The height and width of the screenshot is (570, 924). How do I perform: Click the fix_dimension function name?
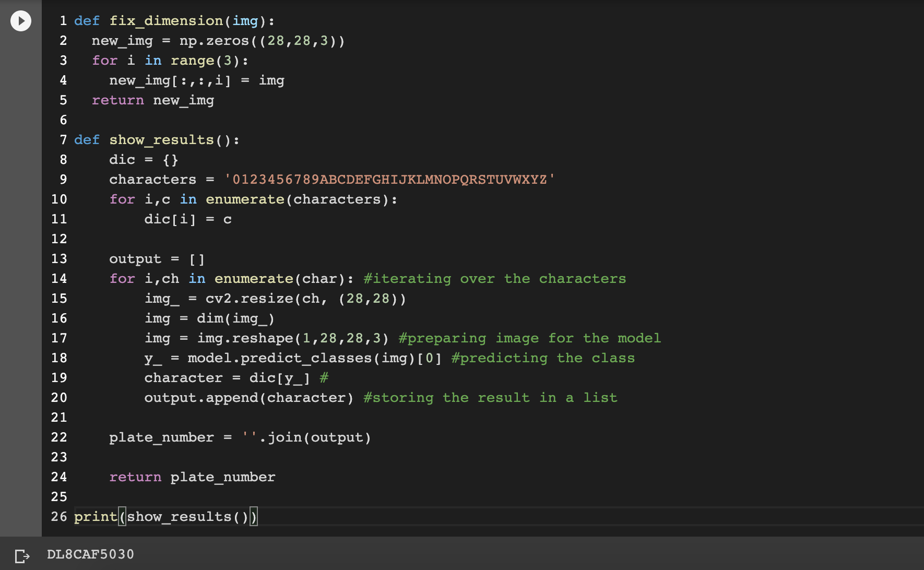[x=166, y=21]
